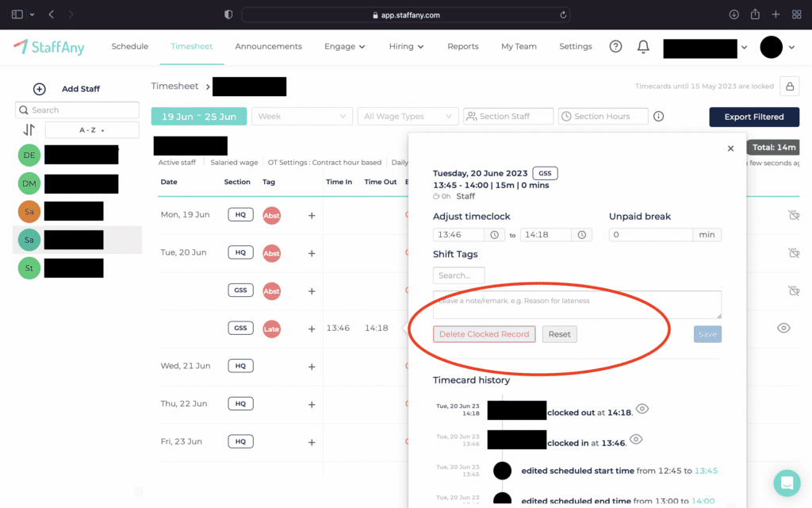Open the chat support bubble
Screen dimensions: 812x508
[787, 483]
